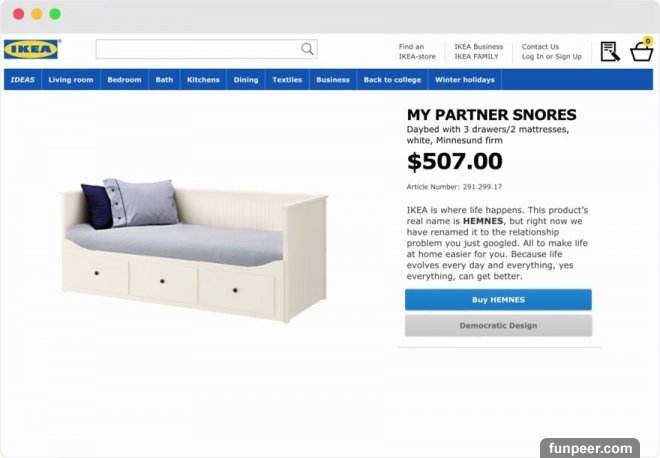
Task: Click the Log In or Sign Up link
Action: coord(552,56)
